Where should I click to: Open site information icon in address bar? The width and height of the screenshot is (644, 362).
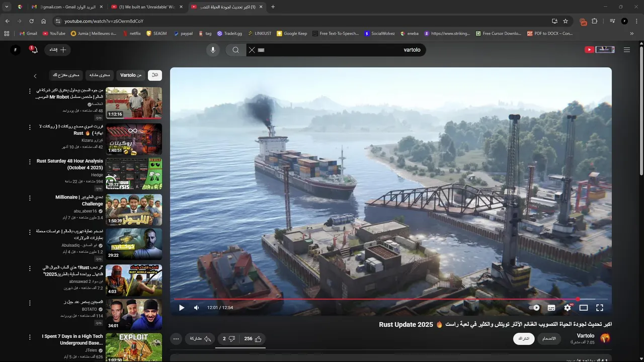point(58,21)
